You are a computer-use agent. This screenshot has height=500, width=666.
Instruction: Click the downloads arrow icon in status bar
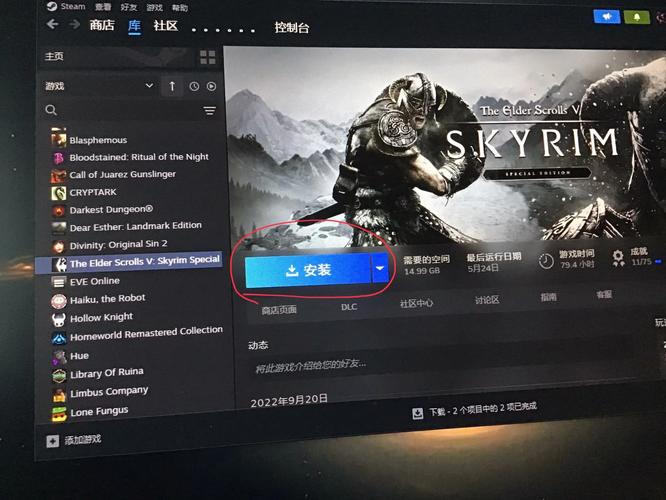click(x=418, y=413)
